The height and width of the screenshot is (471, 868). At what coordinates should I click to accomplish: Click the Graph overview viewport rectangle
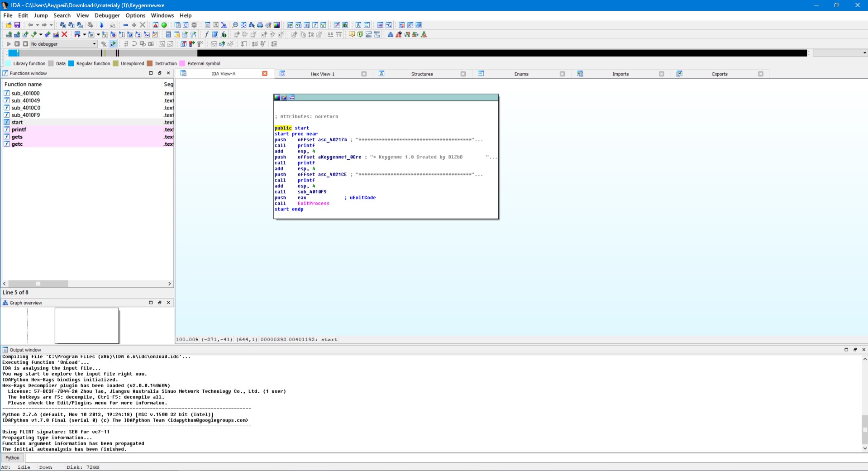[x=87, y=326]
